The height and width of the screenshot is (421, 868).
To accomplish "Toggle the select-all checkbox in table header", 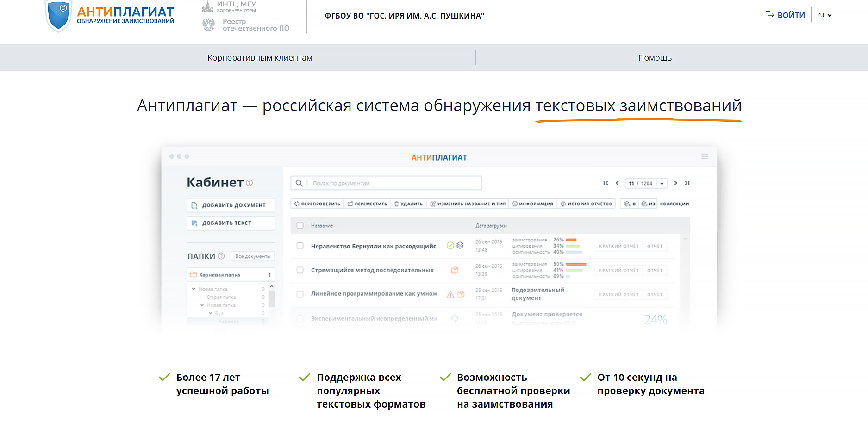I will point(300,225).
